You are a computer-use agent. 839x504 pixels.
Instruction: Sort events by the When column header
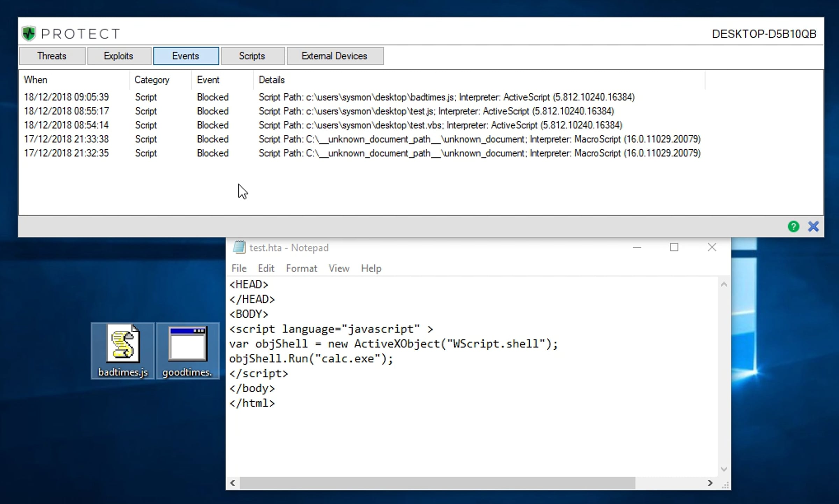[74, 80]
